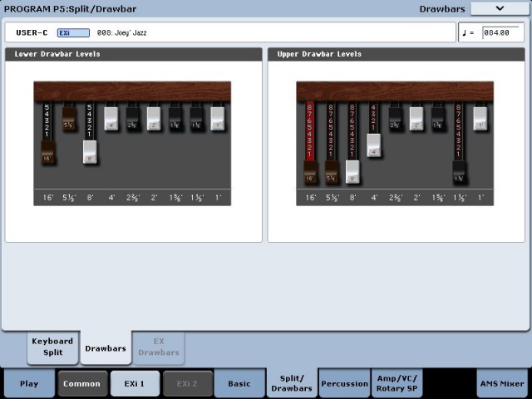Select the upper 1⅓' drawbar handle
The image size is (532, 399).
459,172
